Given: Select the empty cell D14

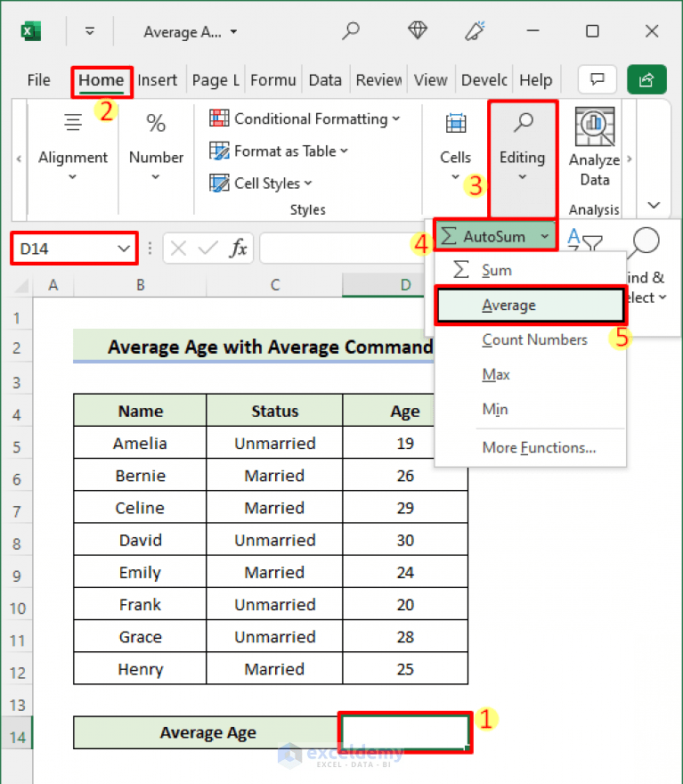Looking at the screenshot, I should [404, 732].
